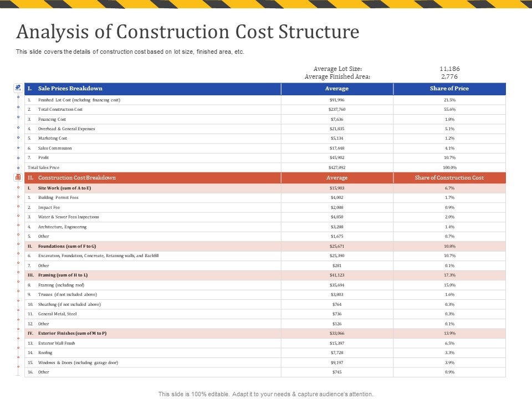The height and width of the screenshot is (399, 532).
Task: Select 'Exterior Finishes (sum of M to P)' row
Action: pos(265,334)
